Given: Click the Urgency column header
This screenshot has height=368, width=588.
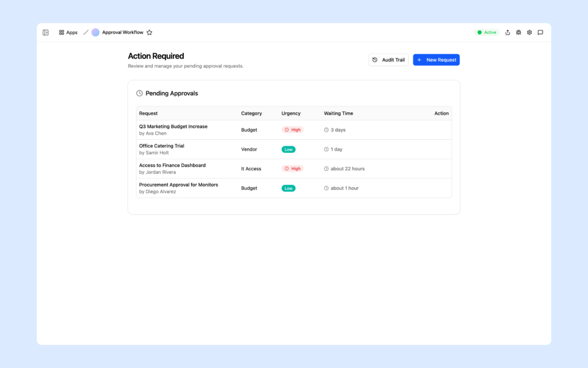Looking at the screenshot, I should pos(291,113).
